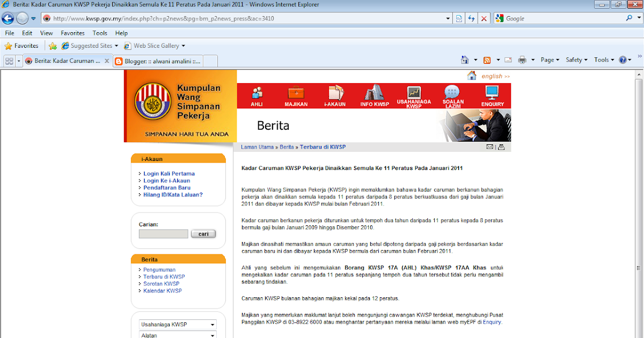Image resolution: width=644 pixels, height=338 pixels.
Task: Email this article with envelope icon
Action: tap(489, 147)
